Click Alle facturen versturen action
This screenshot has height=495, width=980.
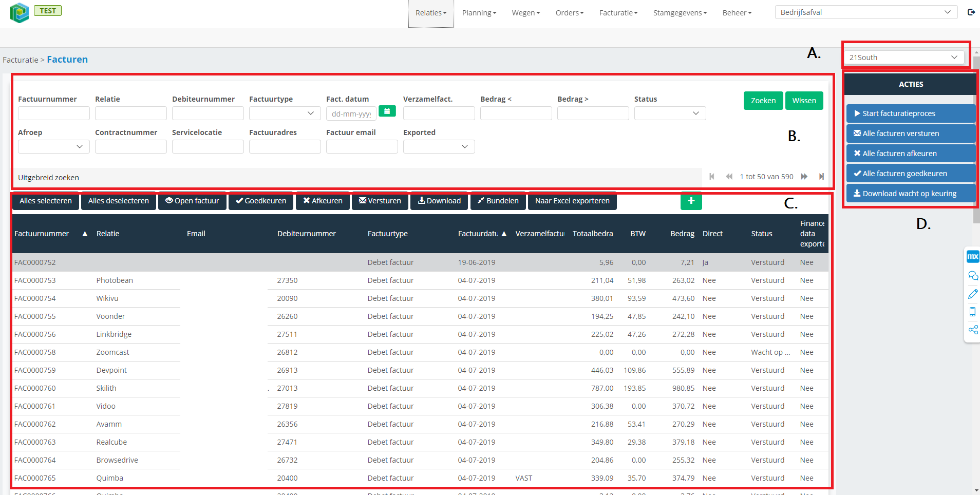pos(911,134)
